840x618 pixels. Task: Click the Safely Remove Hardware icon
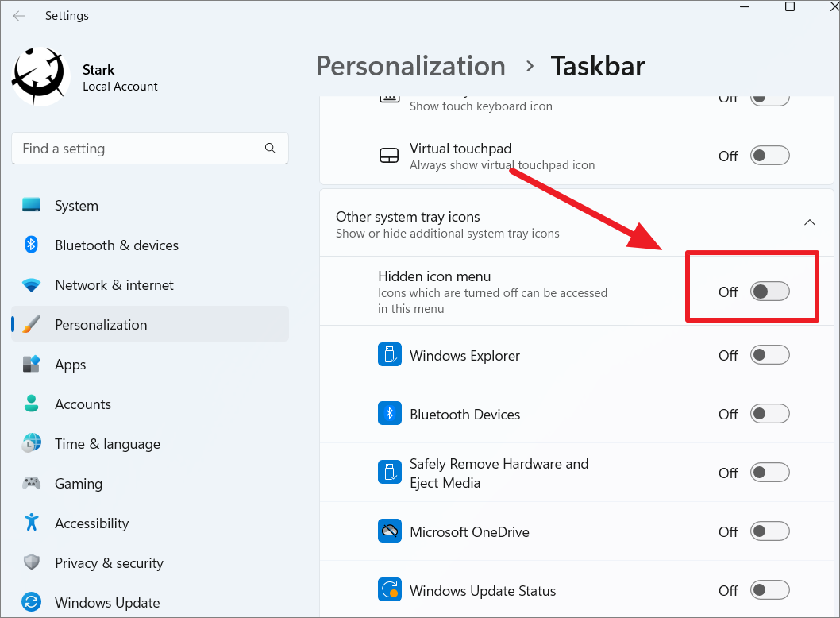[390, 472]
